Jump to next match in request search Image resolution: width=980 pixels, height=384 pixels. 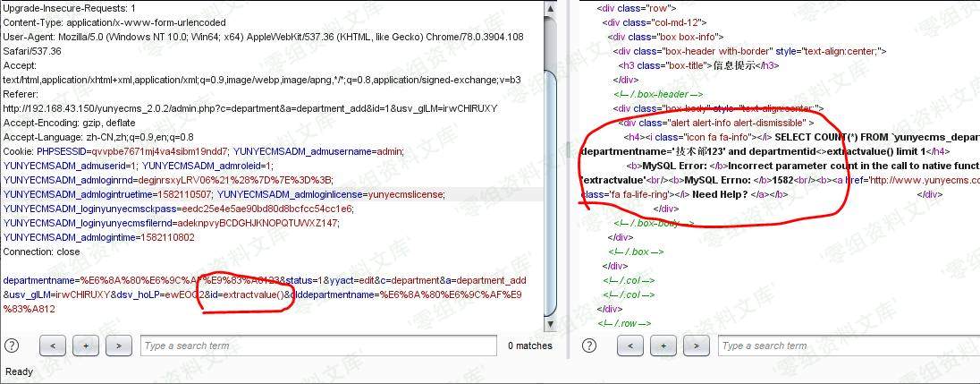pos(118,346)
